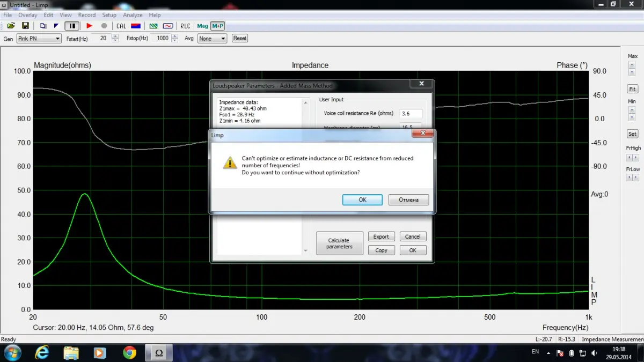Raise graph Max with up arrow
Viewport: 644px width, 362px height.
pyautogui.click(x=632, y=64)
